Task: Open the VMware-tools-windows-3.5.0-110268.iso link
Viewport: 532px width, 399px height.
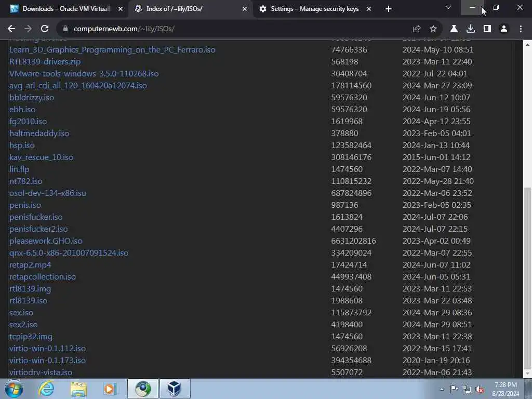Action: coord(84,74)
